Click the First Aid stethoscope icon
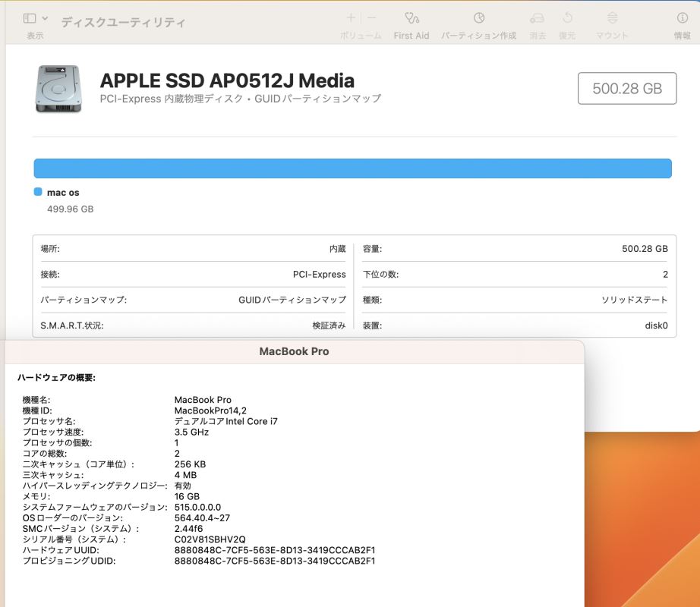The image size is (700, 607). pos(411,17)
